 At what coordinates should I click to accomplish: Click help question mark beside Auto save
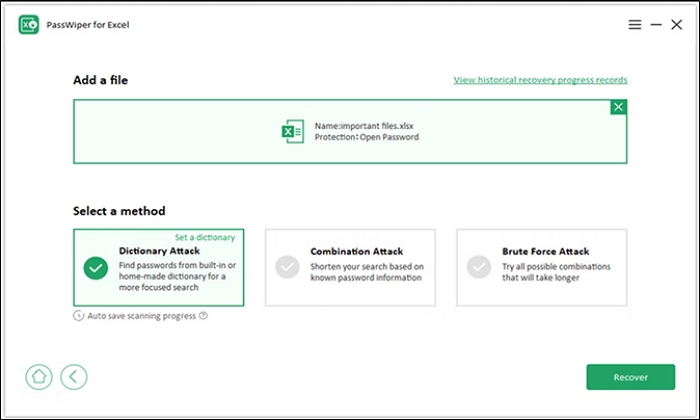(203, 315)
